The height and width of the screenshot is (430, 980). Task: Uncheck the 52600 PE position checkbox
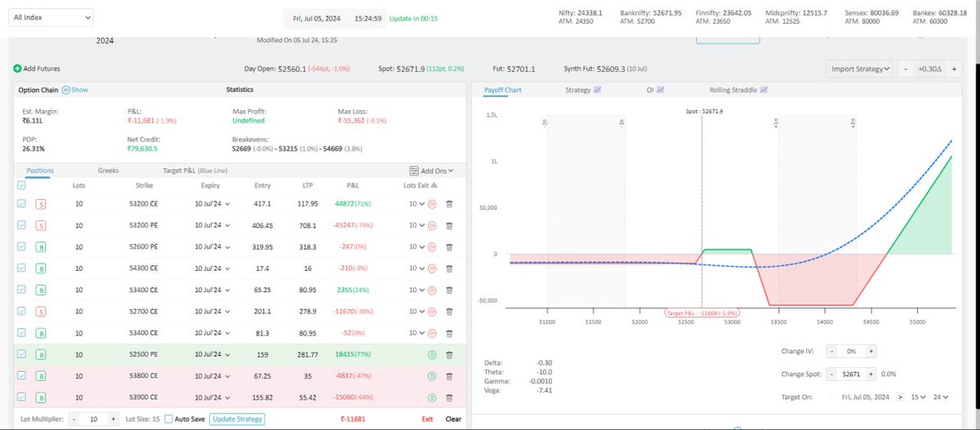pos(21,246)
